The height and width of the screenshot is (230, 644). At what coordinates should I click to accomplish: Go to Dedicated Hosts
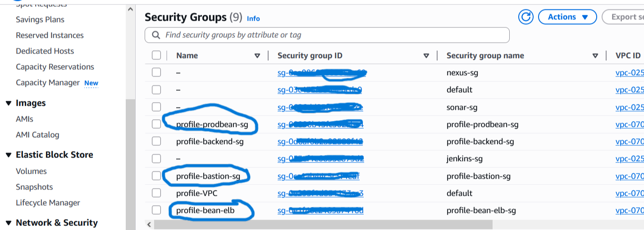click(45, 51)
